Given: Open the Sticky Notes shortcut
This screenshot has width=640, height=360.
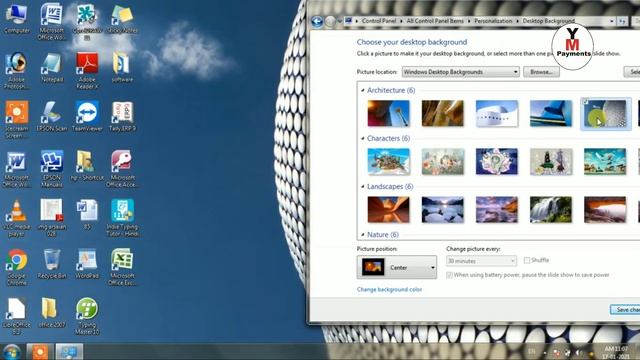Looking at the screenshot, I should click(122, 18).
